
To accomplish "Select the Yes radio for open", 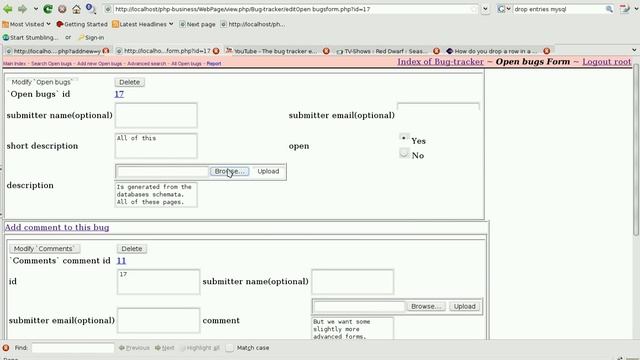I will 404,138.
